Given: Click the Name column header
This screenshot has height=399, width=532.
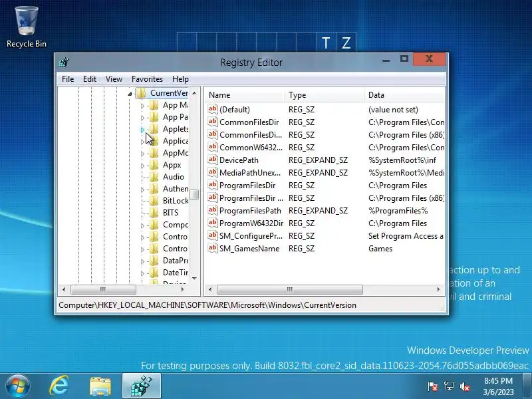Looking at the screenshot, I should tap(245, 95).
